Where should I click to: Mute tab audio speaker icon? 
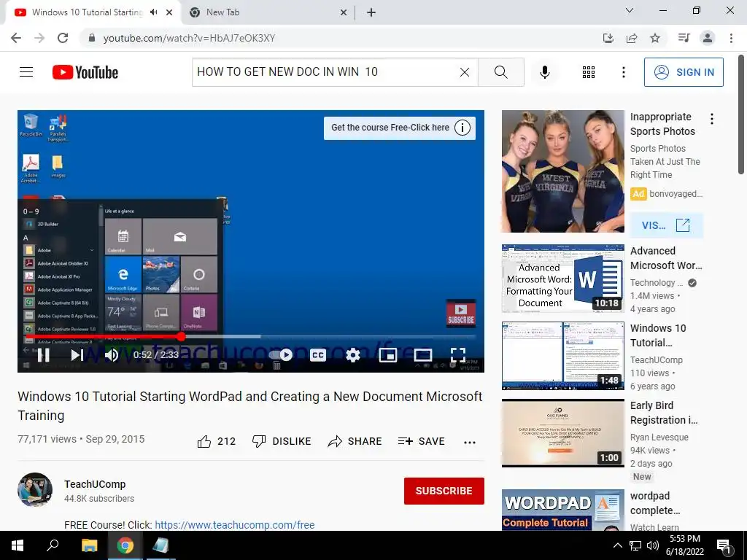point(153,12)
